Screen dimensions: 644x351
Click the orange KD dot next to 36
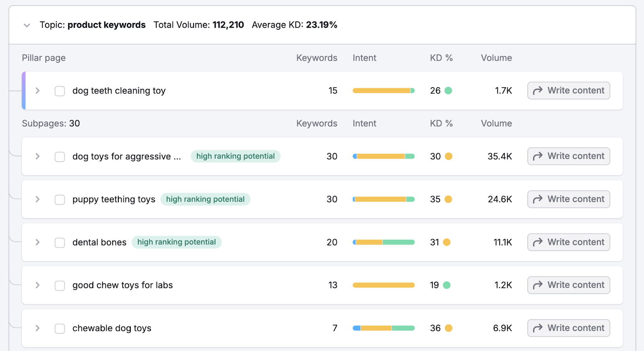tap(448, 328)
